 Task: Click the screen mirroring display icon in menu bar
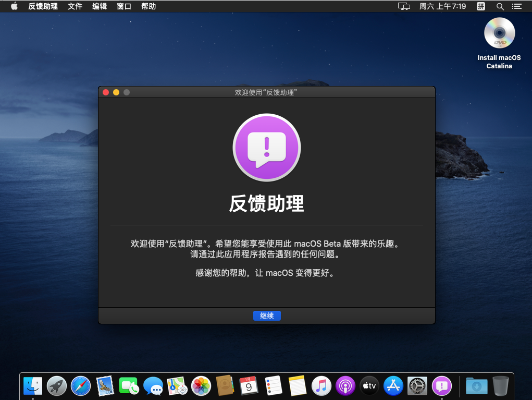point(404,6)
